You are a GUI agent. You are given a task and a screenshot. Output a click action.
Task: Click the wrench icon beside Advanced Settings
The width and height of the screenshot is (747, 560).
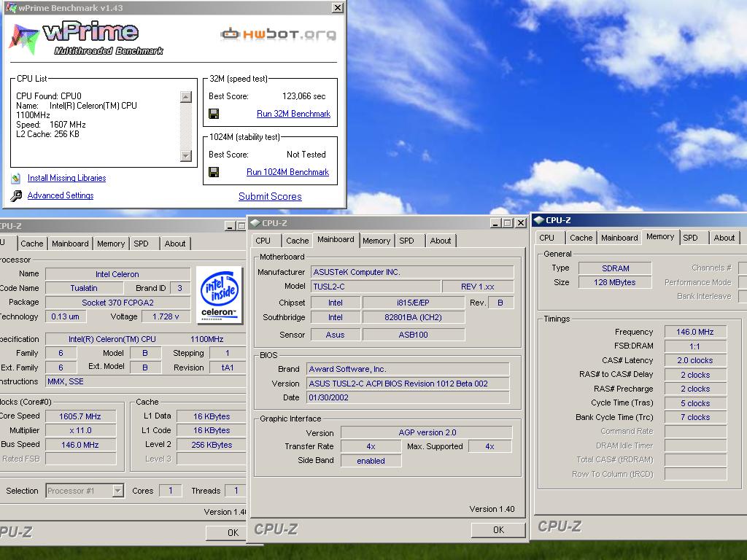click(16, 195)
